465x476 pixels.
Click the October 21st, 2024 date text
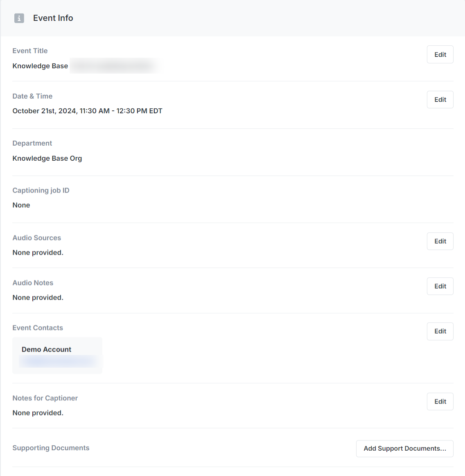point(44,111)
